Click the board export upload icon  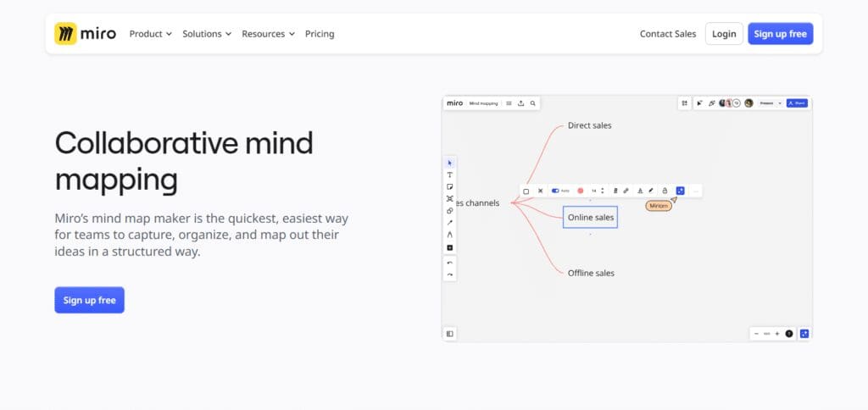(520, 103)
